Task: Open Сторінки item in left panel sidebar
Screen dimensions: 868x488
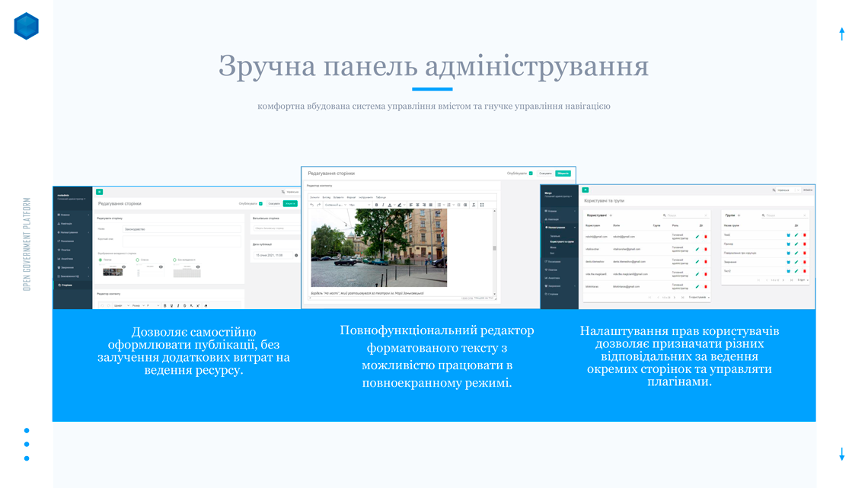Action: click(x=72, y=285)
